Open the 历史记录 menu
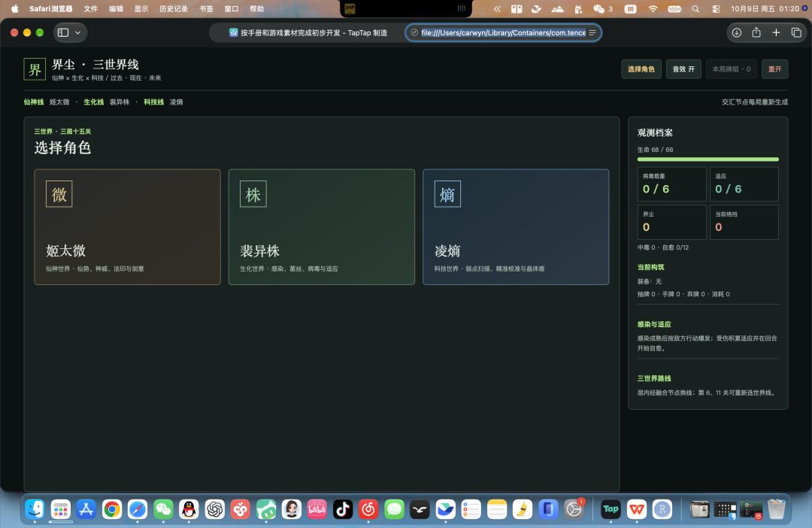Image resolution: width=812 pixels, height=528 pixels. pos(174,9)
